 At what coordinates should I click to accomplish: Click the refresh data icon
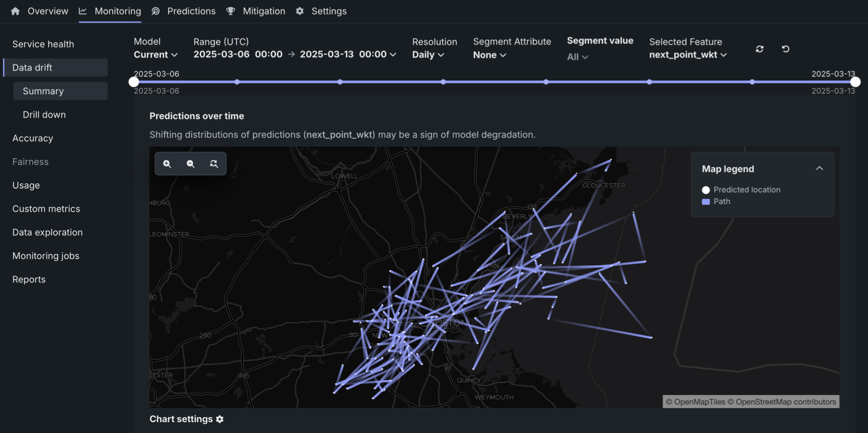pos(759,49)
